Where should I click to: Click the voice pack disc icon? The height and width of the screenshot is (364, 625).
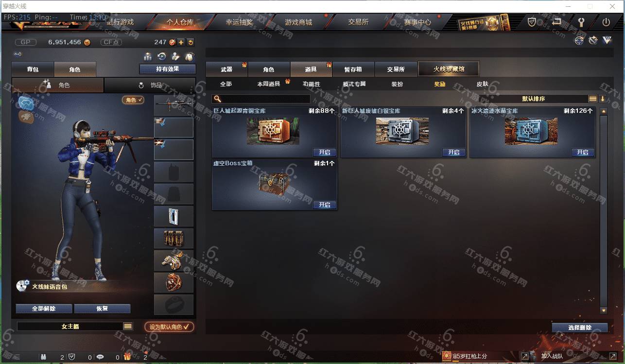coord(22,286)
